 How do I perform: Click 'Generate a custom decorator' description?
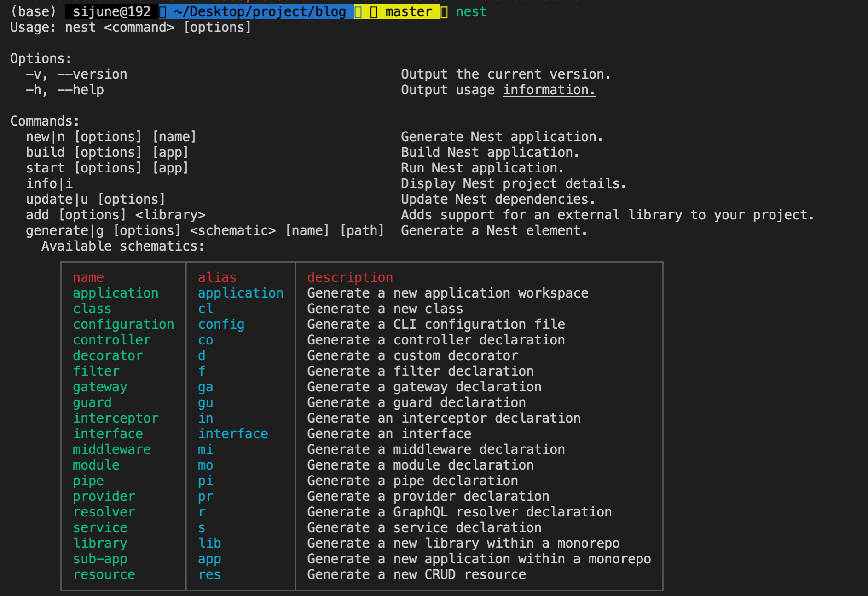pyautogui.click(x=413, y=355)
